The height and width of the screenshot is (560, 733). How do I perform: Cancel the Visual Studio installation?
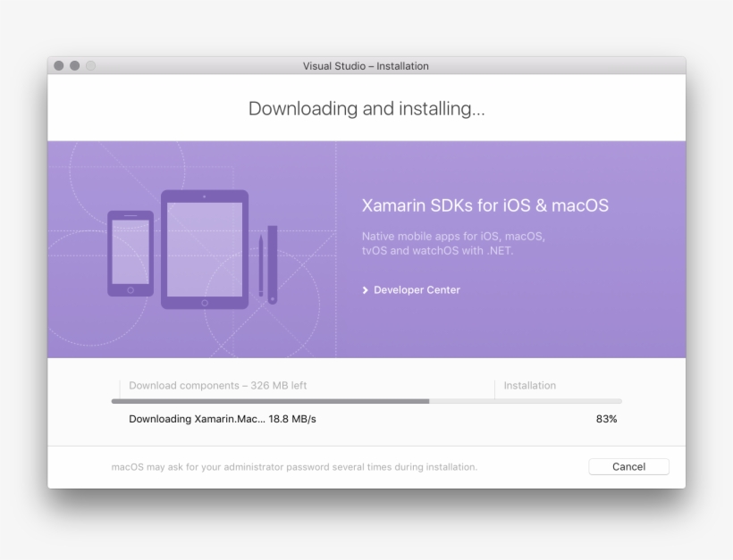628,466
